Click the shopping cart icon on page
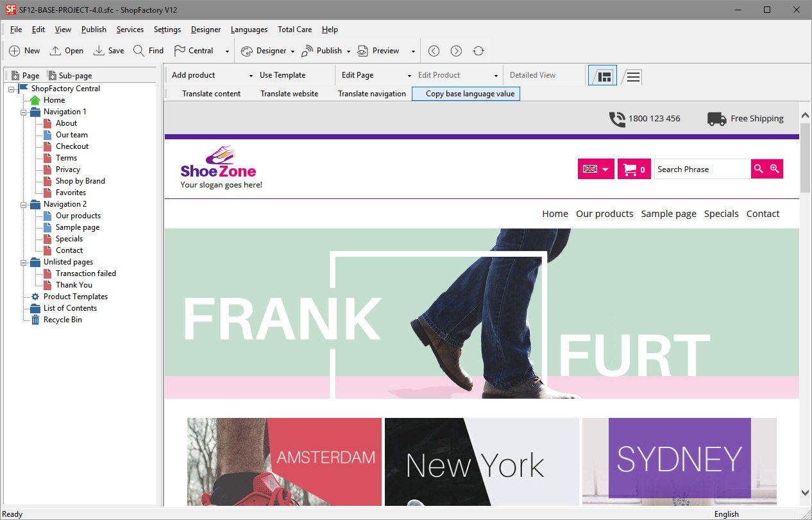This screenshot has height=520, width=812. 630,169
